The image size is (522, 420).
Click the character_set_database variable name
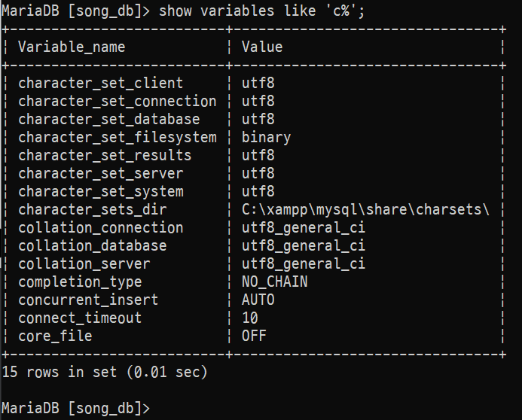(108, 119)
